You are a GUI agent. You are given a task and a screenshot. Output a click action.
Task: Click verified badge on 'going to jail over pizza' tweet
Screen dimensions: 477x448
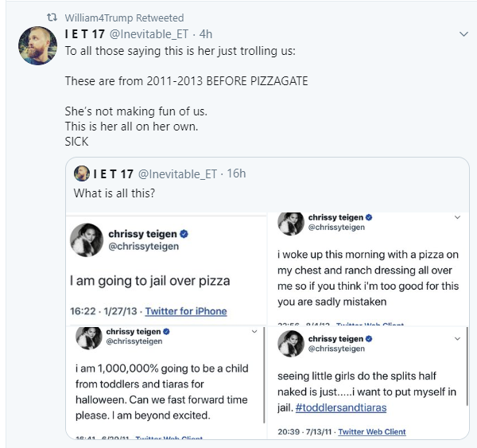184,235
